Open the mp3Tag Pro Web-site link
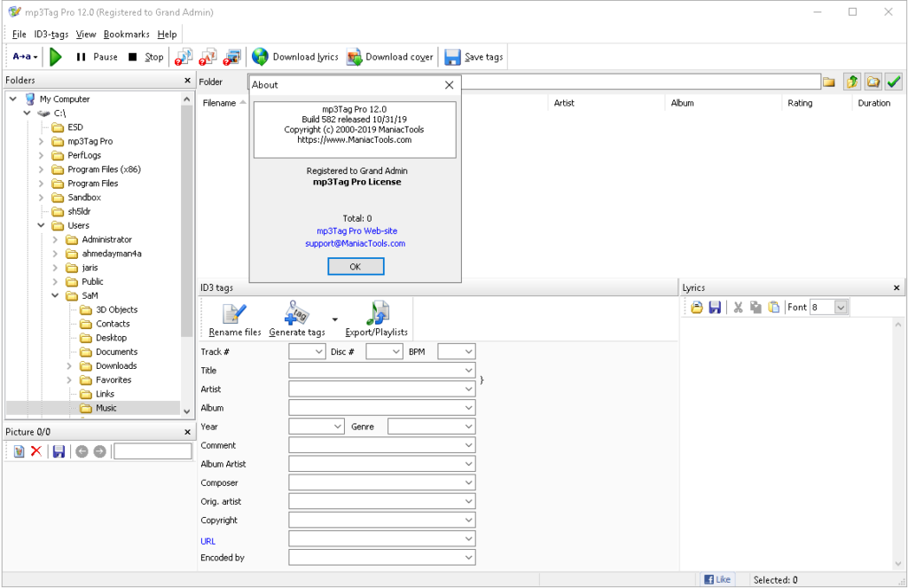Viewport: 908px width, 588px height. [356, 231]
